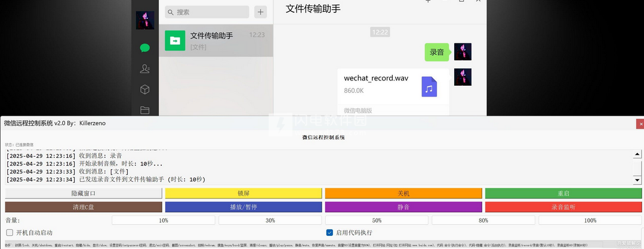The width and height of the screenshot is (644, 249).
Task: Click the WeChat profile avatar in sidebar
Action: tap(145, 20)
